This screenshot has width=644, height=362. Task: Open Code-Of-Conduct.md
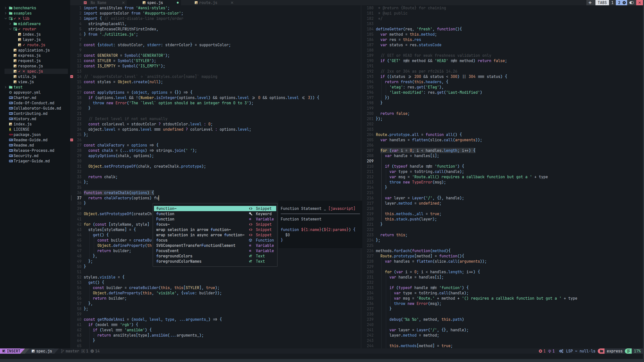pos(34,103)
